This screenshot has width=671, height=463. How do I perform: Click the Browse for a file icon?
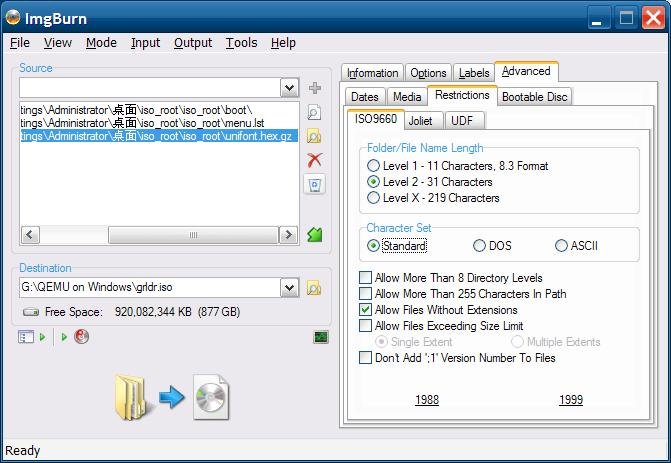pyautogui.click(x=315, y=113)
